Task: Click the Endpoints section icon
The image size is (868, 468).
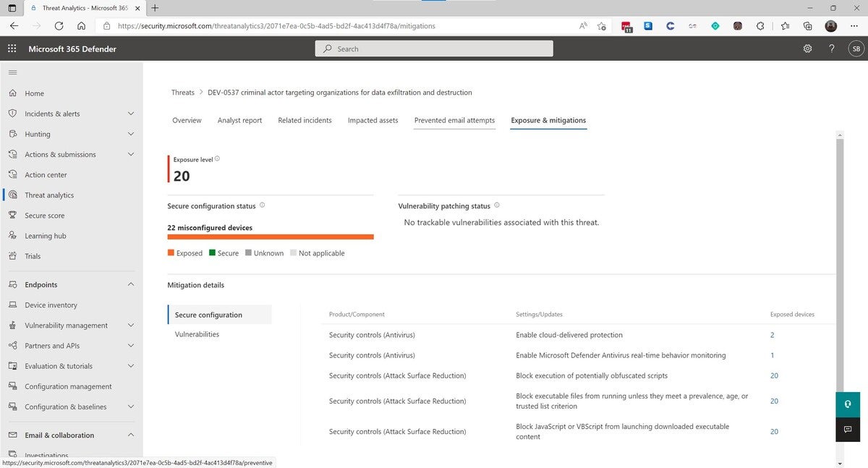Action: (12, 285)
